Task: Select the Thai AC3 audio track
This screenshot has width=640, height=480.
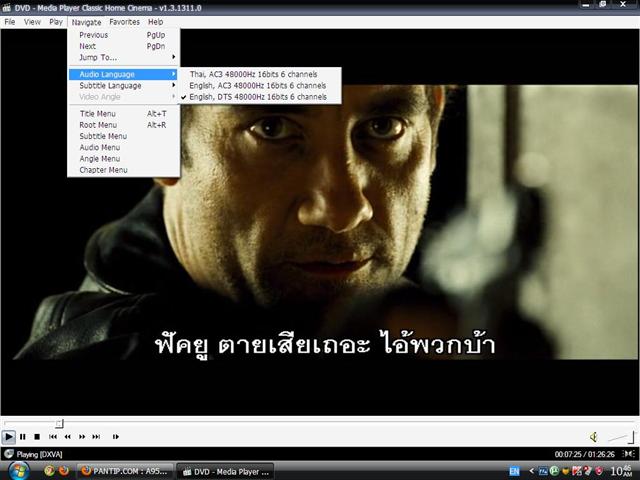Action: (x=260, y=74)
